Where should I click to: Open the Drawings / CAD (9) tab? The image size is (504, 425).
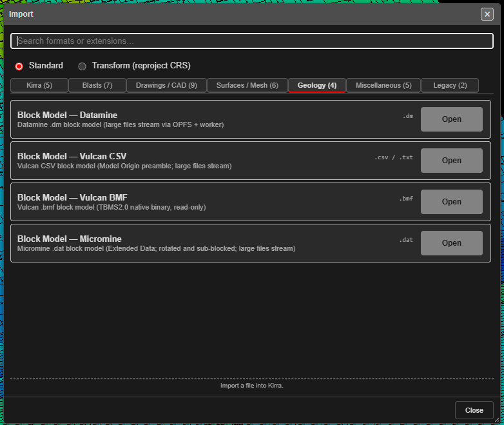166,85
